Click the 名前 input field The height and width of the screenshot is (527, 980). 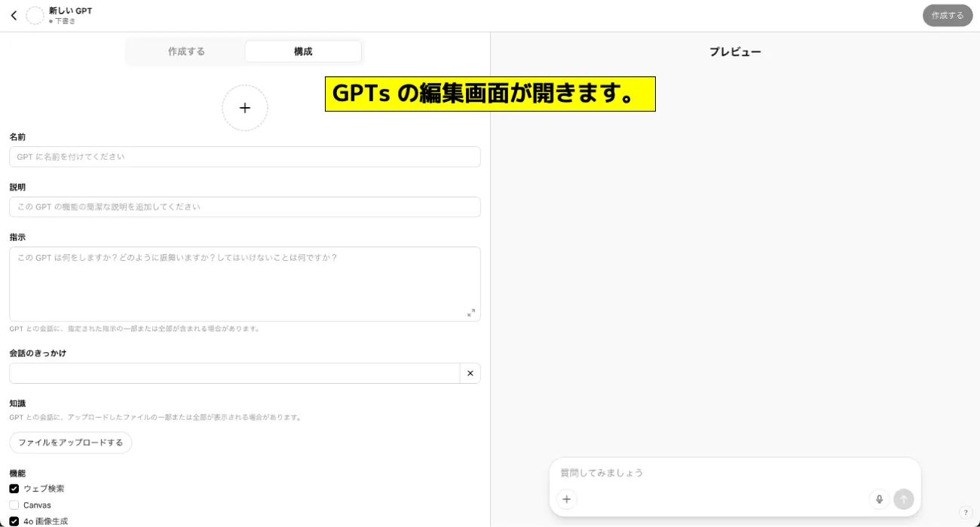(x=244, y=156)
